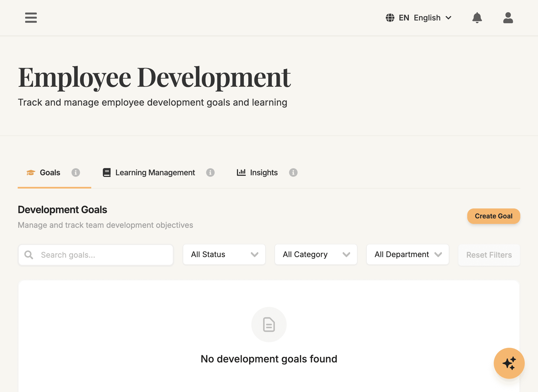Click the graduation cap icon on Goals tab
Viewport: 538px width, 392px height.
click(30, 173)
